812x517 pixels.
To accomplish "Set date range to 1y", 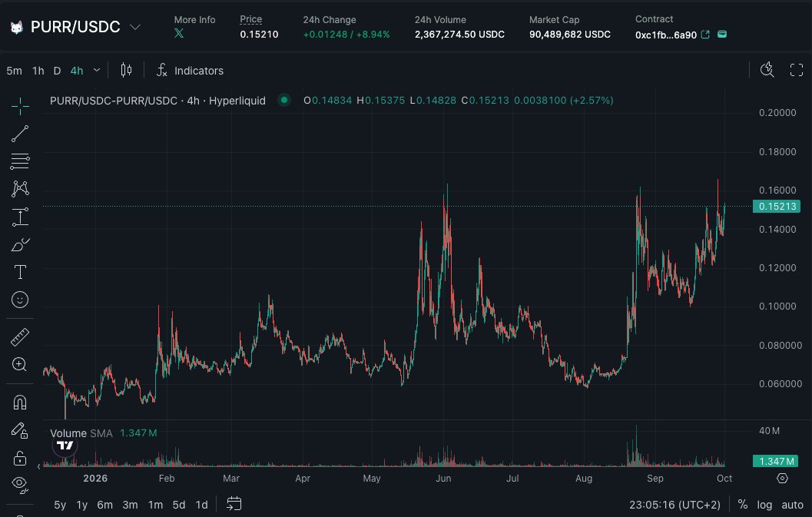I will point(82,505).
